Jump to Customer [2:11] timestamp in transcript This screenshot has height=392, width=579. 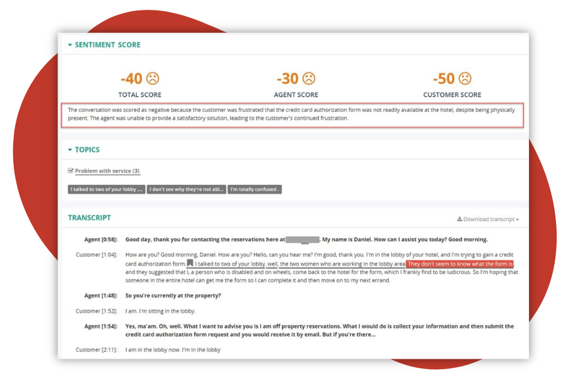[96, 350]
